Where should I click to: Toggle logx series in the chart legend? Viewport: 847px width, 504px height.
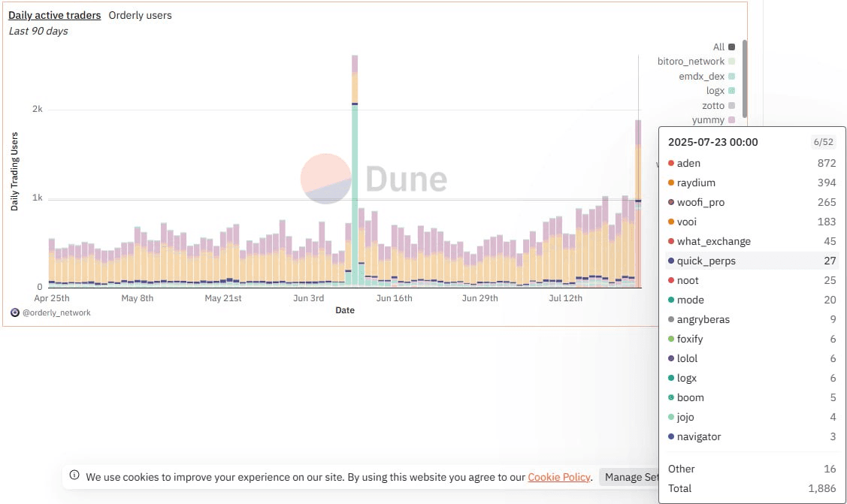720,91
